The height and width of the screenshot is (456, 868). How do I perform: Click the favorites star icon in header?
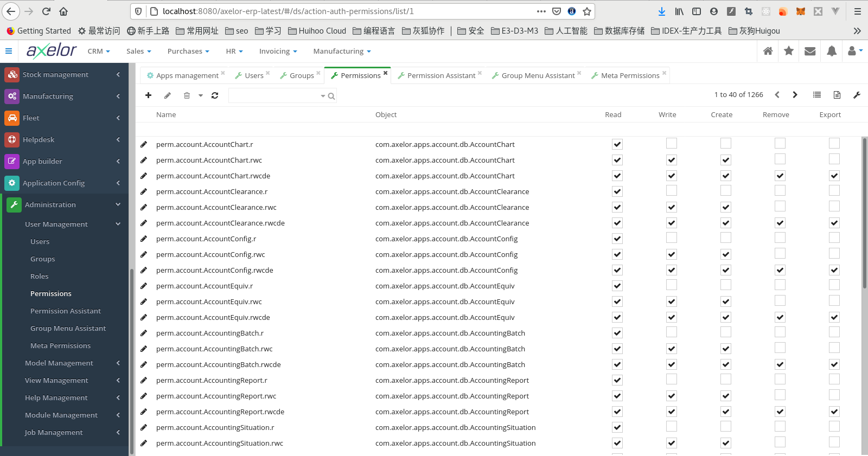[x=789, y=51]
